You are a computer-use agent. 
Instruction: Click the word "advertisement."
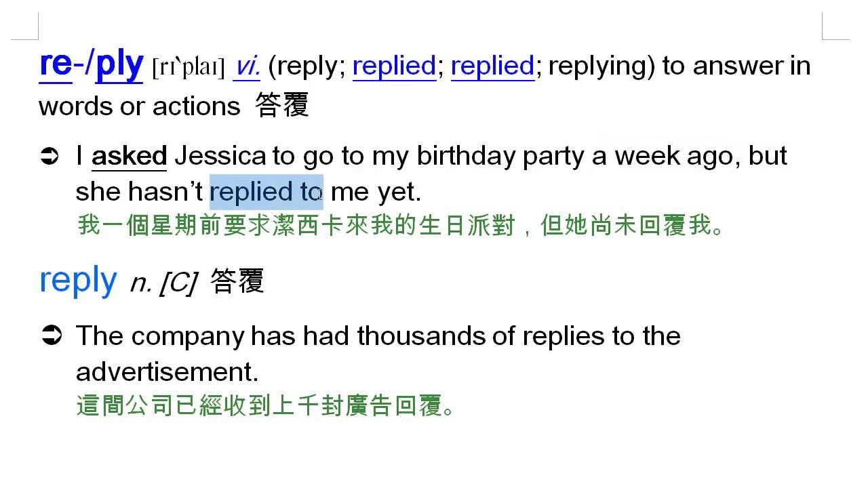coord(167,371)
